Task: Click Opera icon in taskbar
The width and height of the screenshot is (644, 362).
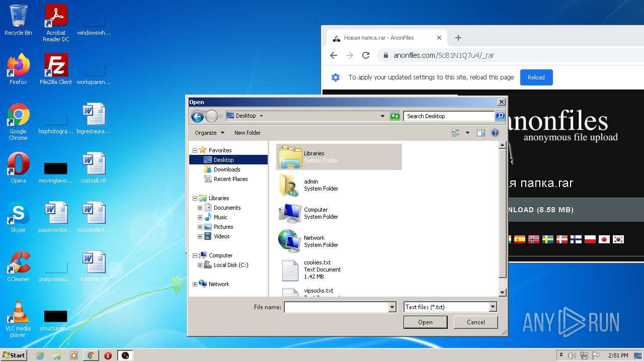Action: 108,355
